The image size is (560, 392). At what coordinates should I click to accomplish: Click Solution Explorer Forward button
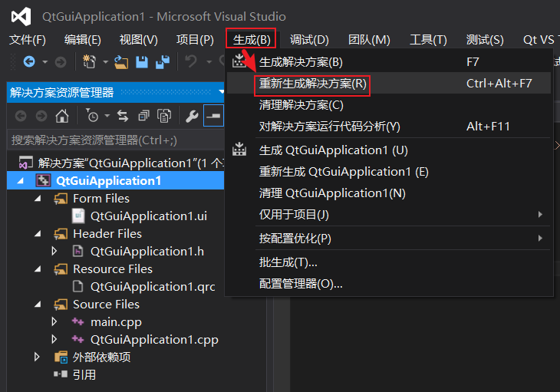point(41,116)
